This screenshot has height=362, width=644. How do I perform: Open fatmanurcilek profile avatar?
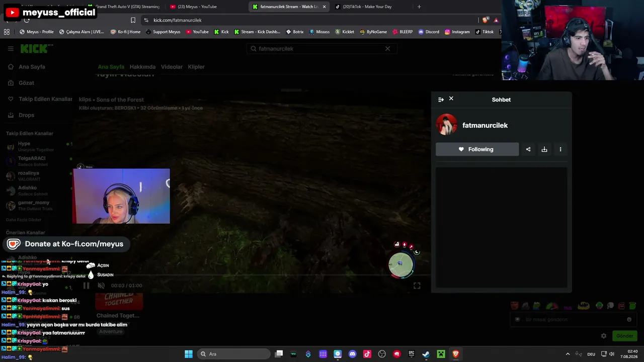point(447,125)
